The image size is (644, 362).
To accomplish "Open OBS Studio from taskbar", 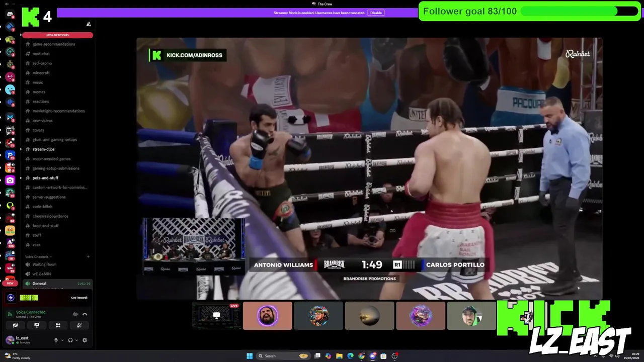I will coord(394,356).
